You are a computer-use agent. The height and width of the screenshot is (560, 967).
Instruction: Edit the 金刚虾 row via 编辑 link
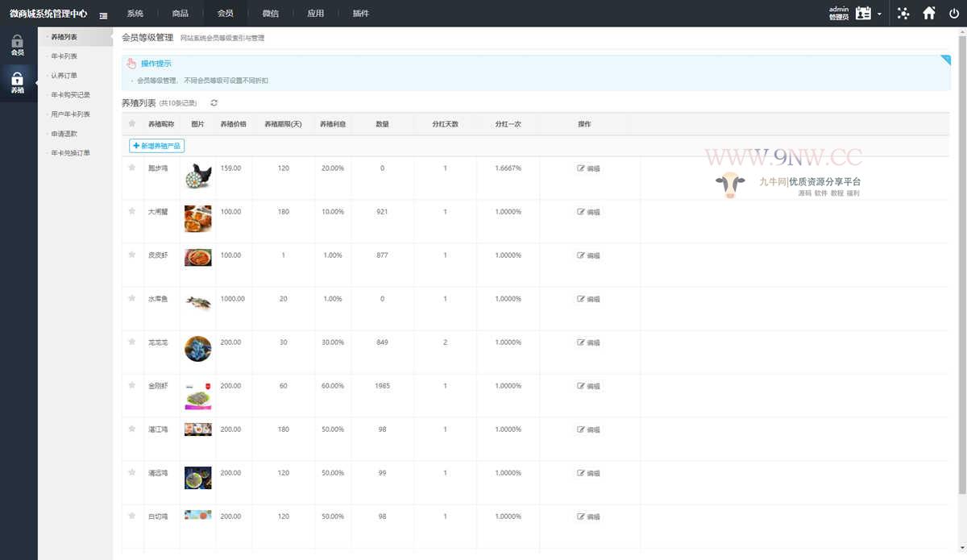pos(589,386)
